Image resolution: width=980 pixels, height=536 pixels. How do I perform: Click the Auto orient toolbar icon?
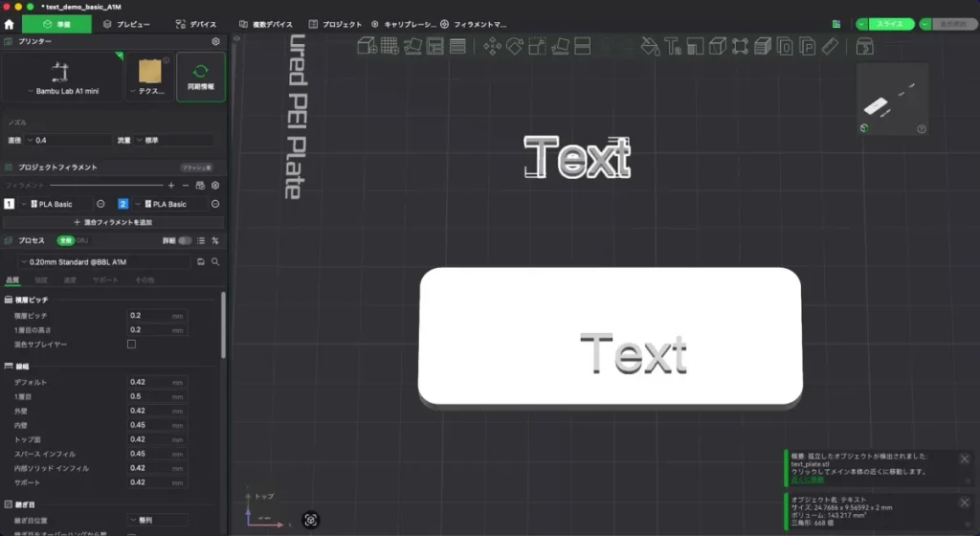tap(412, 46)
